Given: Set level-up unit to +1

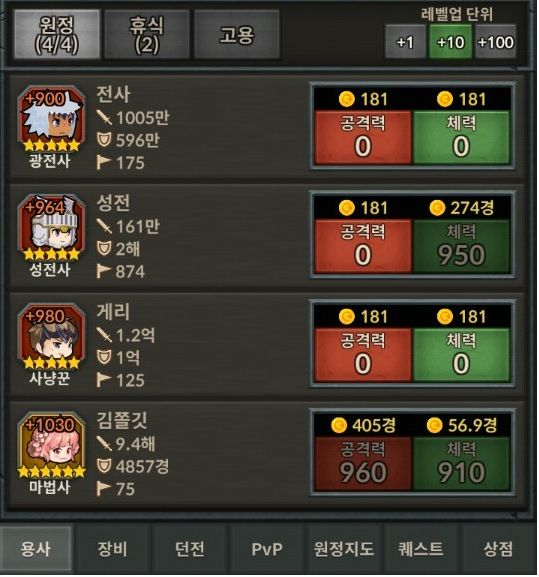Looking at the screenshot, I should [405, 42].
